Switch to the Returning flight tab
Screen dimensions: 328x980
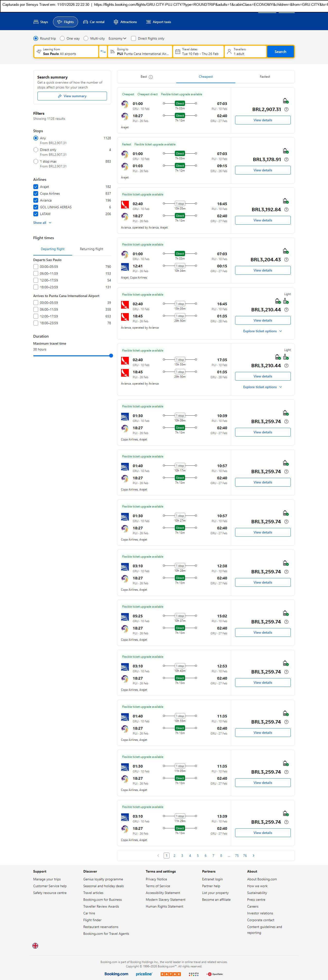(91, 249)
